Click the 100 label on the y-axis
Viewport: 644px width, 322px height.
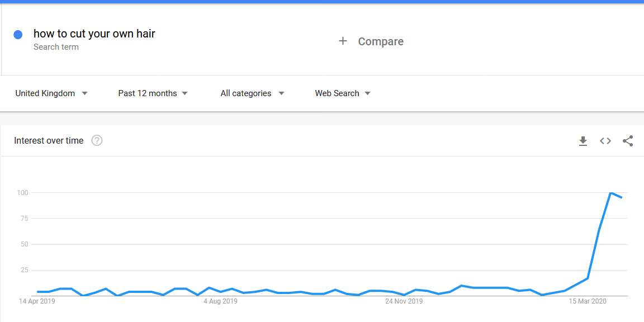tap(22, 193)
